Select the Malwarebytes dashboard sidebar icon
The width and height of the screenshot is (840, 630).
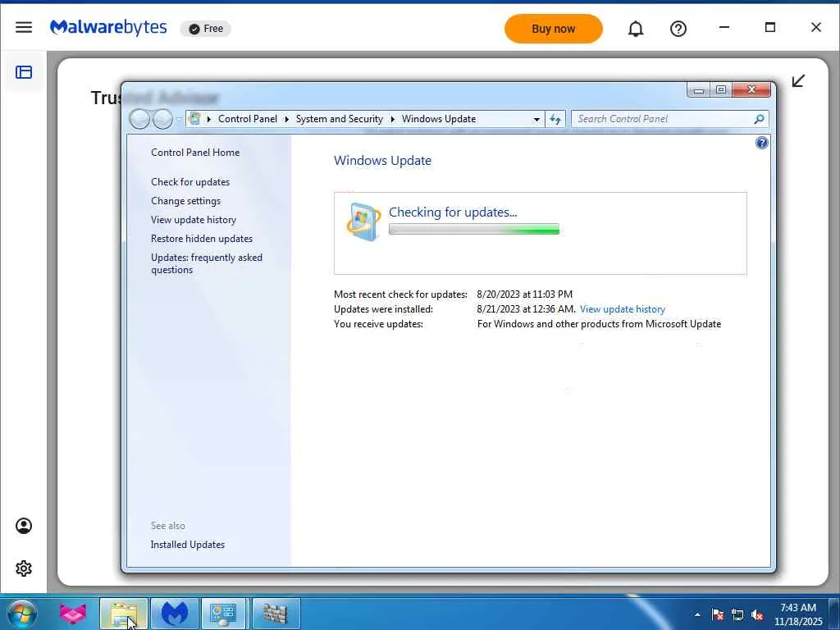point(24,72)
